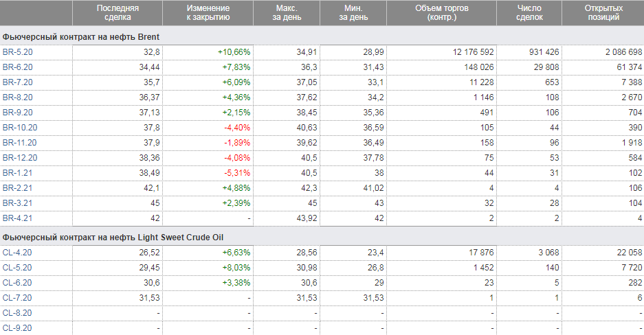644x335 pixels.
Task: Click the 'Последняя сделка' column header
Action: click(x=118, y=12)
